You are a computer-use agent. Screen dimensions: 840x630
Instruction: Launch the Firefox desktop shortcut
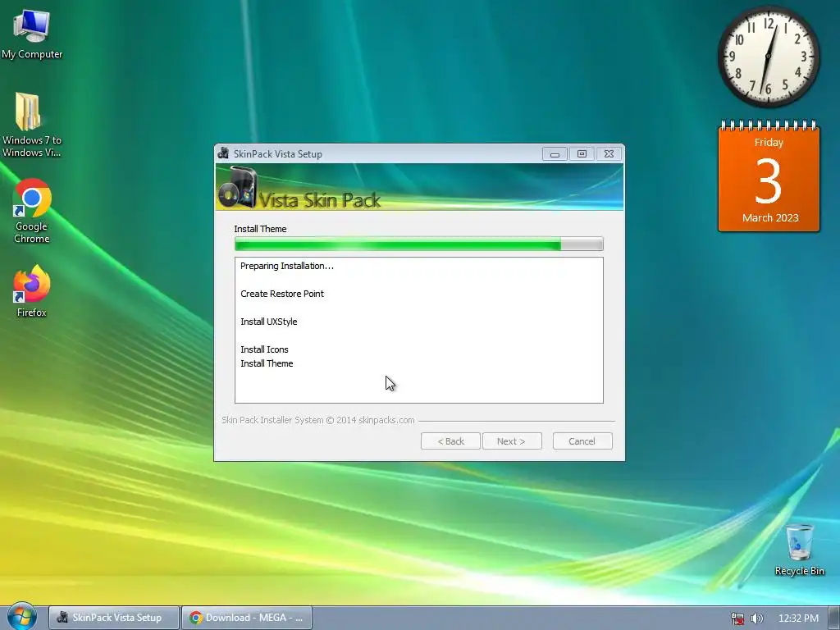point(32,291)
